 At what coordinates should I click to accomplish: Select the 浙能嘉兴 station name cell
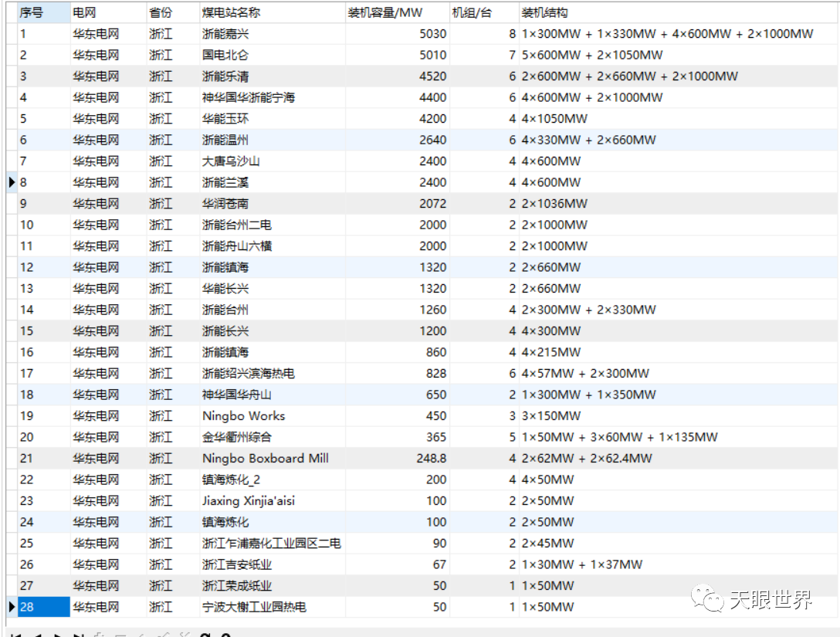pyautogui.click(x=272, y=34)
